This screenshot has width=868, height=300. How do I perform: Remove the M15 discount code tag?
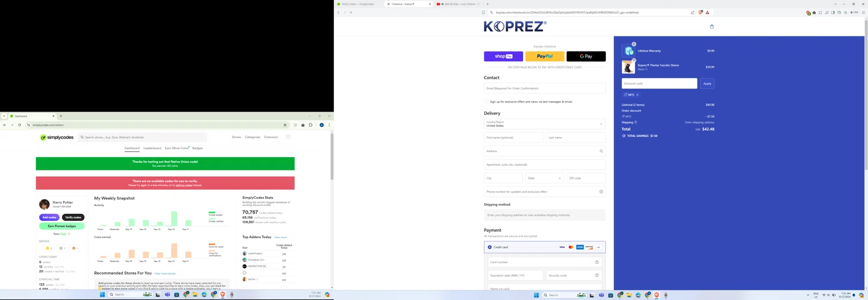(638, 95)
